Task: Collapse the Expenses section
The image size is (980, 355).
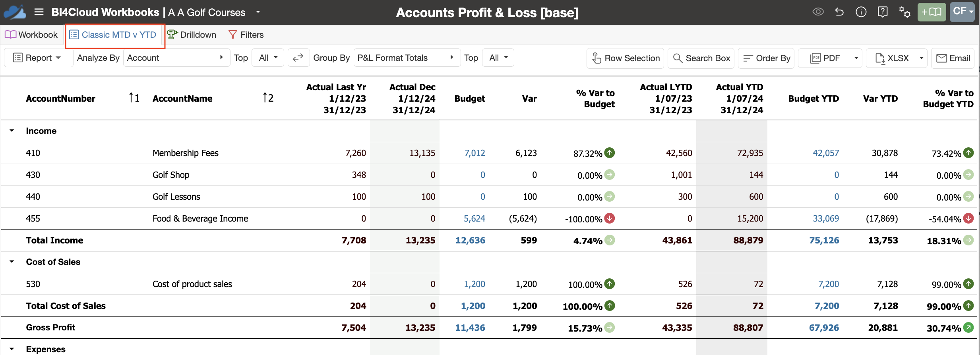Action: coord(12,349)
